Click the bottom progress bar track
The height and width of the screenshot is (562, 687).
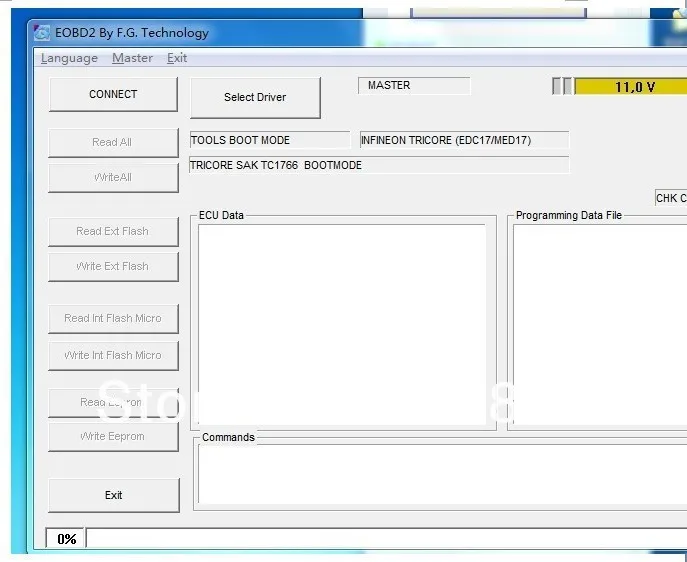387,538
